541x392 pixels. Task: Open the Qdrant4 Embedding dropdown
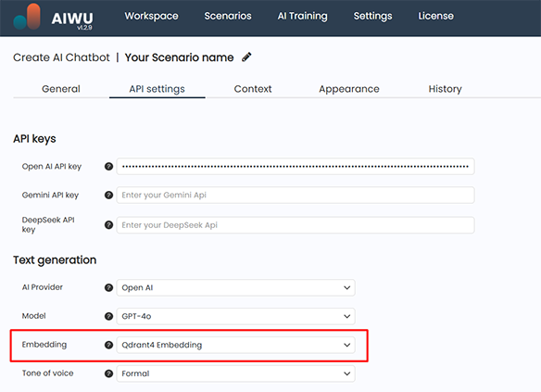click(235, 345)
